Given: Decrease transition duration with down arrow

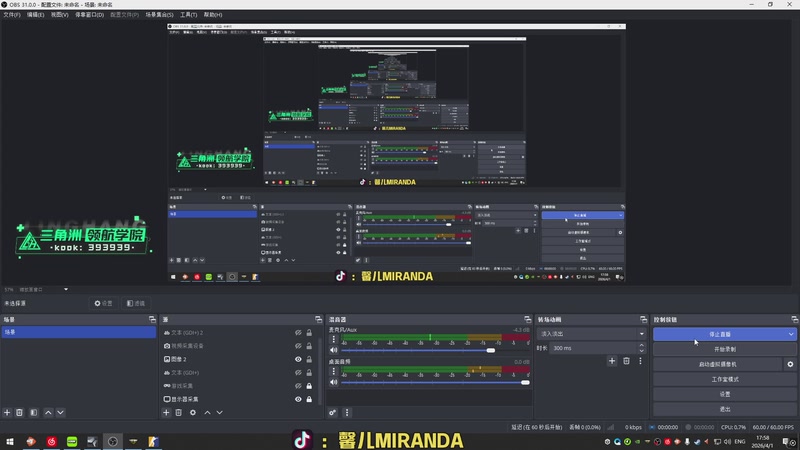Looking at the screenshot, I should tap(641, 351).
